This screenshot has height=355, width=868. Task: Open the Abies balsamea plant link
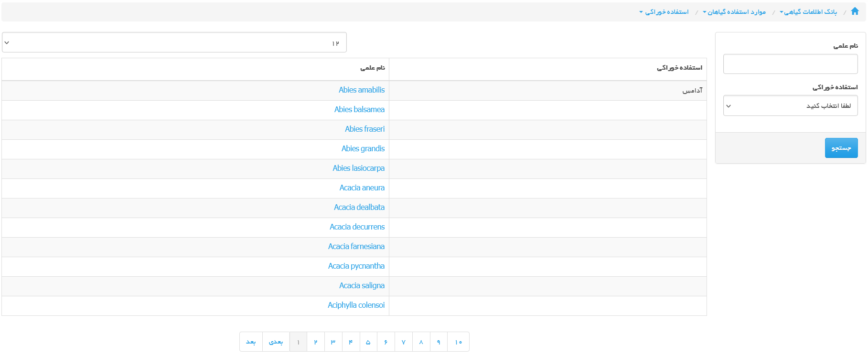click(359, 110)
